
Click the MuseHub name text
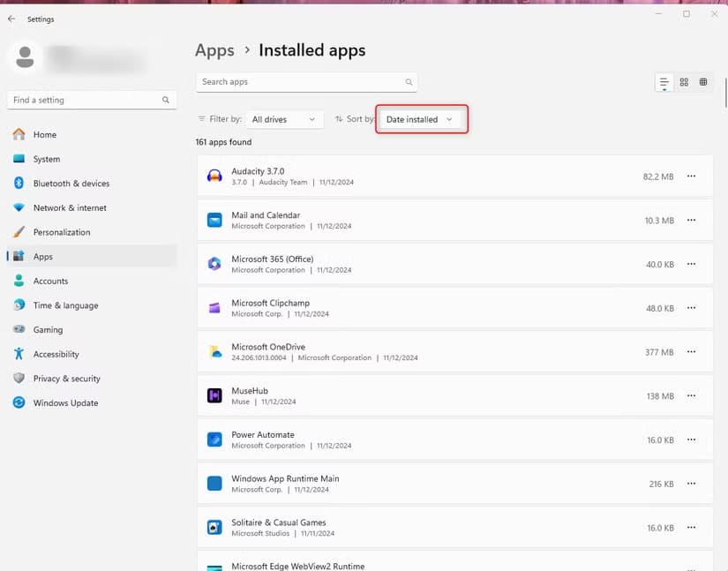coord(250,391)
